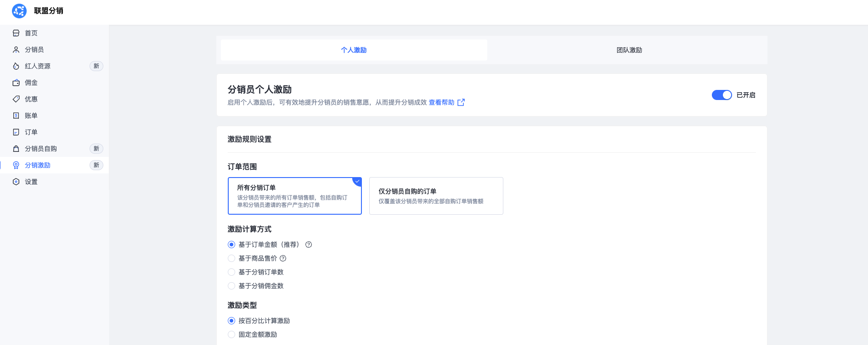Select 基于分销订单数 radio option
The width and height of the screenshot is (868, 345).
[x=231, y=272]
